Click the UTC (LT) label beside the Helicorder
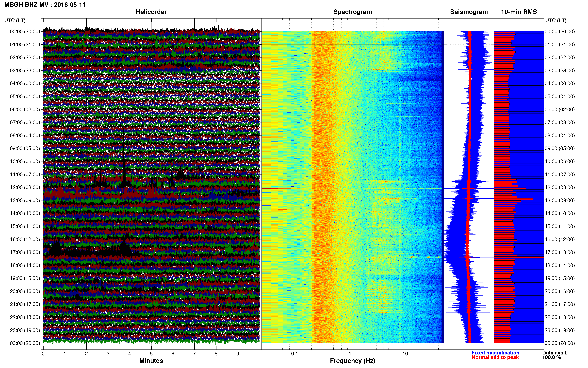The image size is (588, 368). pyautogui.click(x=15, y=20)
